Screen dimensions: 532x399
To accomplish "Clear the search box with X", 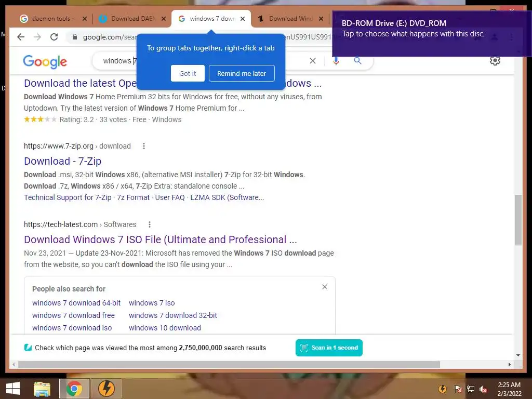I will point(312,61).
